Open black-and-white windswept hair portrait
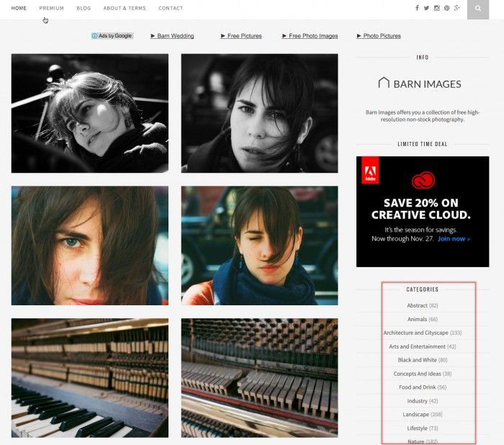This screenshot has width=504, height=445. (259, 113)
